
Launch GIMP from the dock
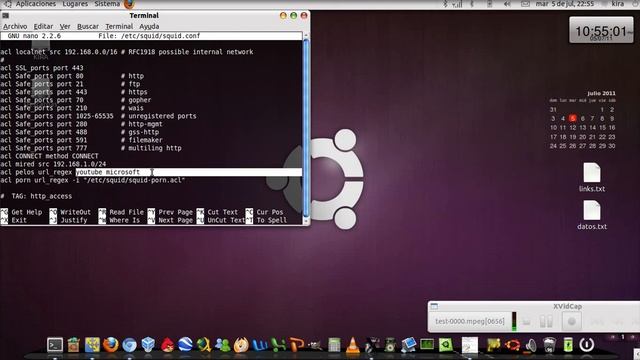[315, 346]
